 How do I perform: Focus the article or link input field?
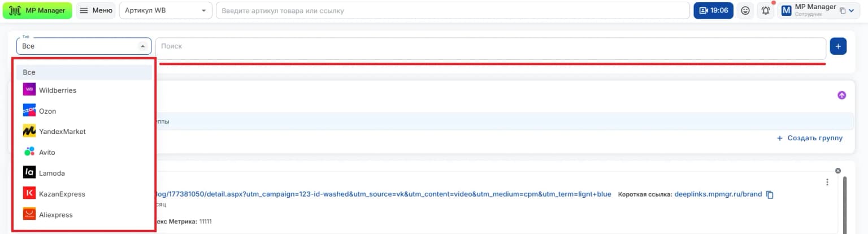453,10
